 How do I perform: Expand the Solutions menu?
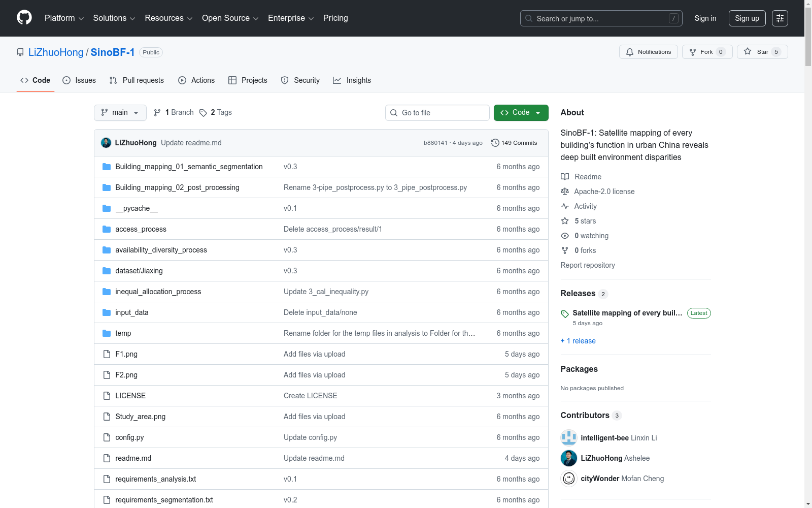(x=114, y=18)
